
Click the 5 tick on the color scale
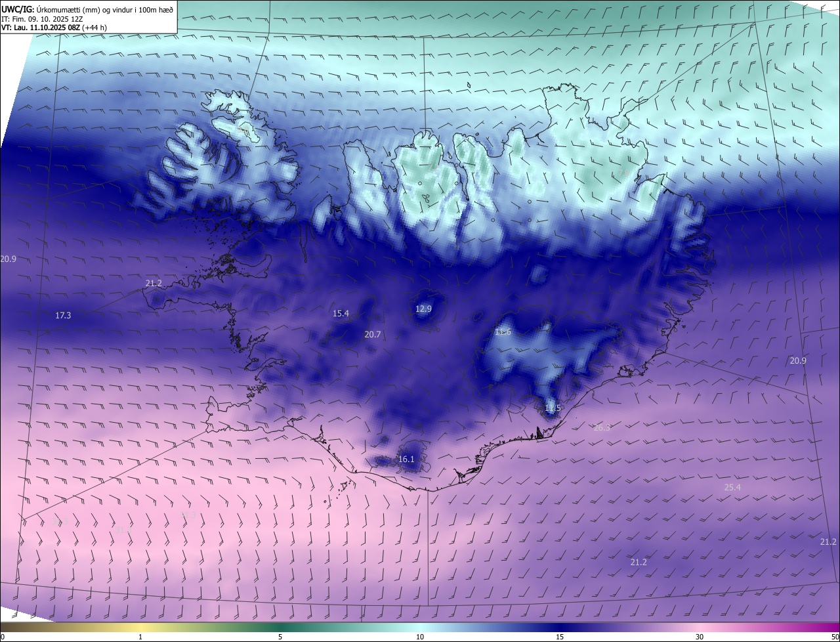point(280,637)
